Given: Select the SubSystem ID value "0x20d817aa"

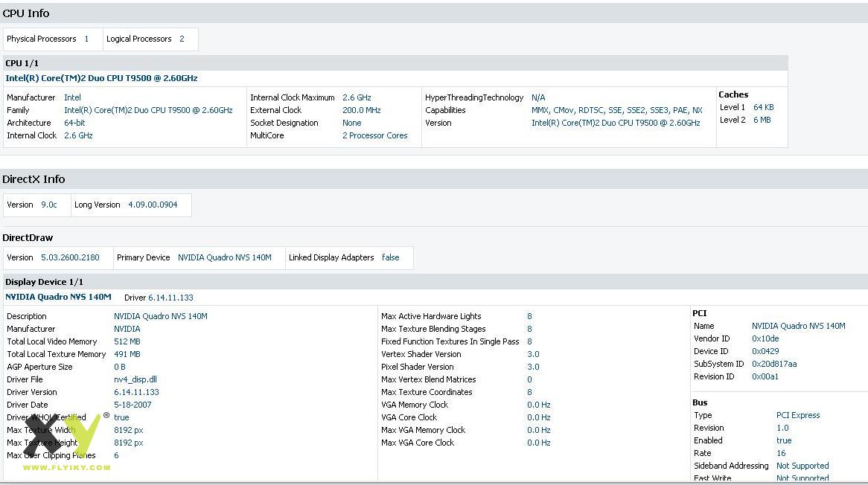Looking at the screenshot, I should click(774, 364).
